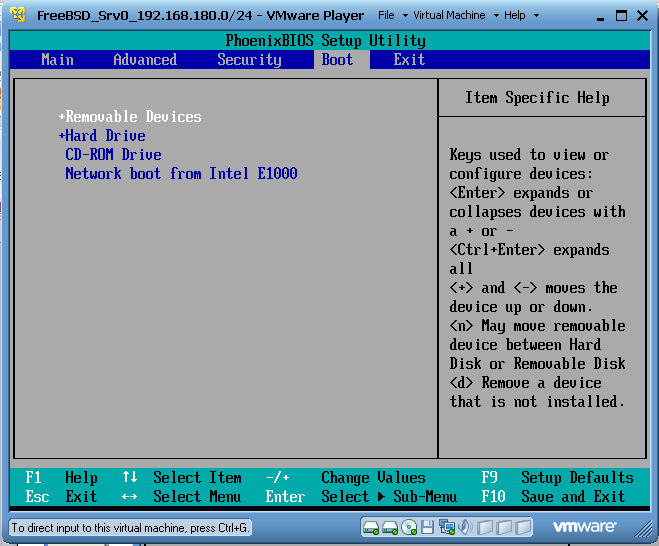The image size is (659, 546).
Task: Switch to the Security BIOS tab
Action: pyautogui.click(x=249, y=60)
